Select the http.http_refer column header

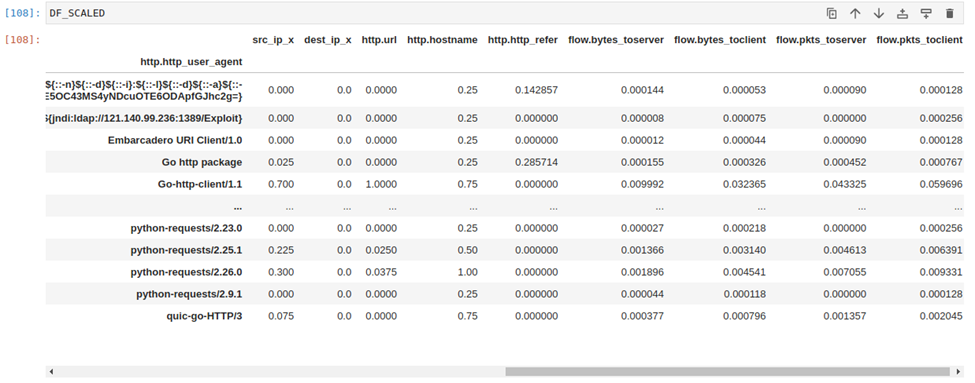pyautogui.click(x=523, y=40)
